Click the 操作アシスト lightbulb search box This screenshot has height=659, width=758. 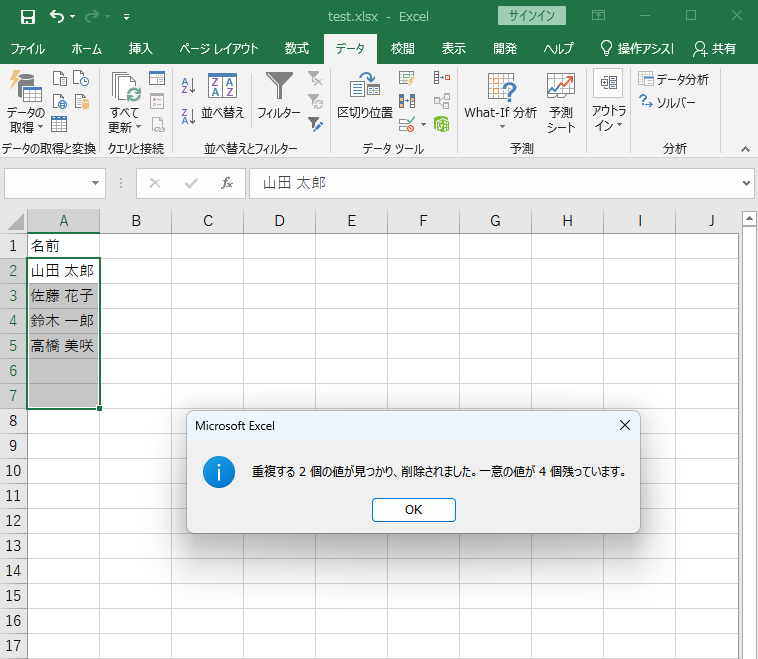637,49
